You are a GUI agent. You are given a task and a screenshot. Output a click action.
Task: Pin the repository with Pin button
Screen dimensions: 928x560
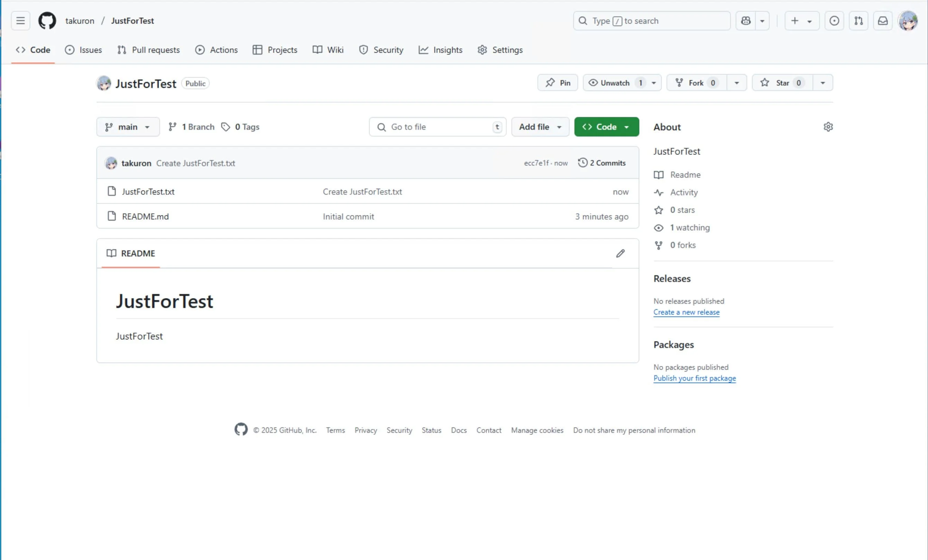tap(558, 83)
